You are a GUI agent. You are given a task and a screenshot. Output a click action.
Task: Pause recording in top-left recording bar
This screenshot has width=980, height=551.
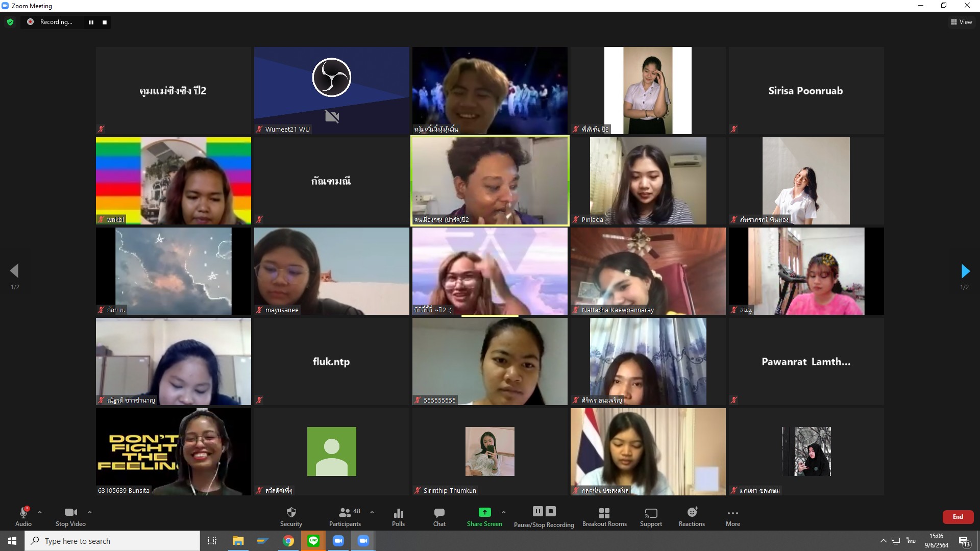click(x=91, y=22)
